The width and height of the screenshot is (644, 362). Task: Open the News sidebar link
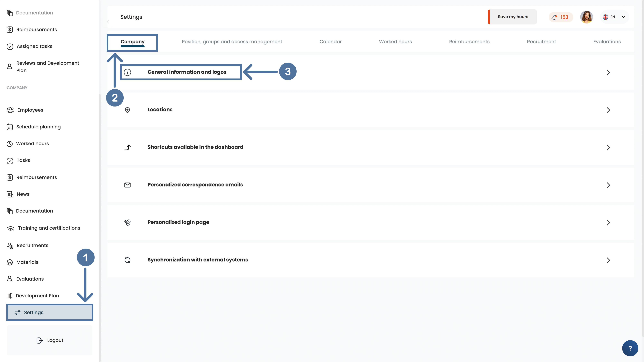(23, 194)
